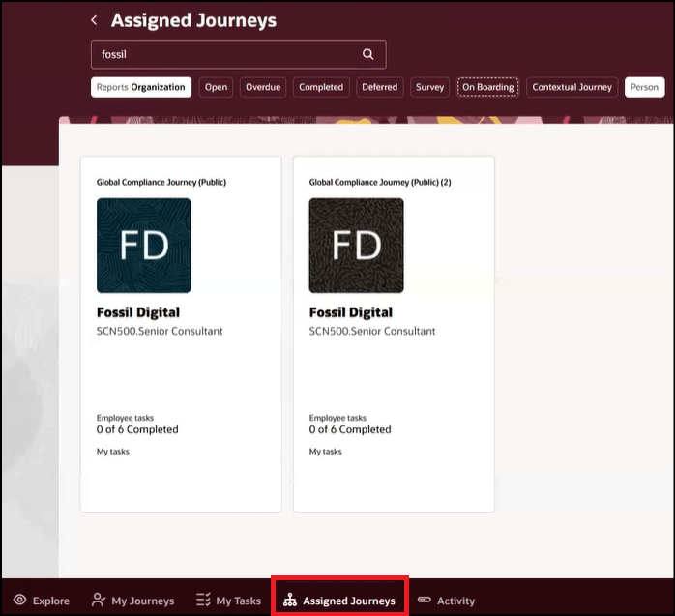Click Fossil Digital name in (2) card
The height and width of the screenshot is (616, 675).
[351, 312]
